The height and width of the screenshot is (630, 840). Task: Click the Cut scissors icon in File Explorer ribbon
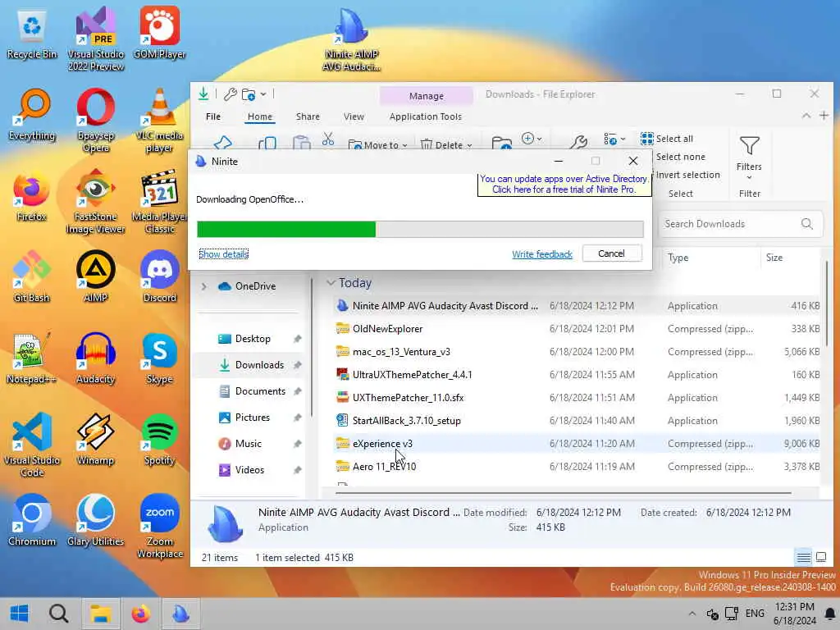click(x=328, y=139)
